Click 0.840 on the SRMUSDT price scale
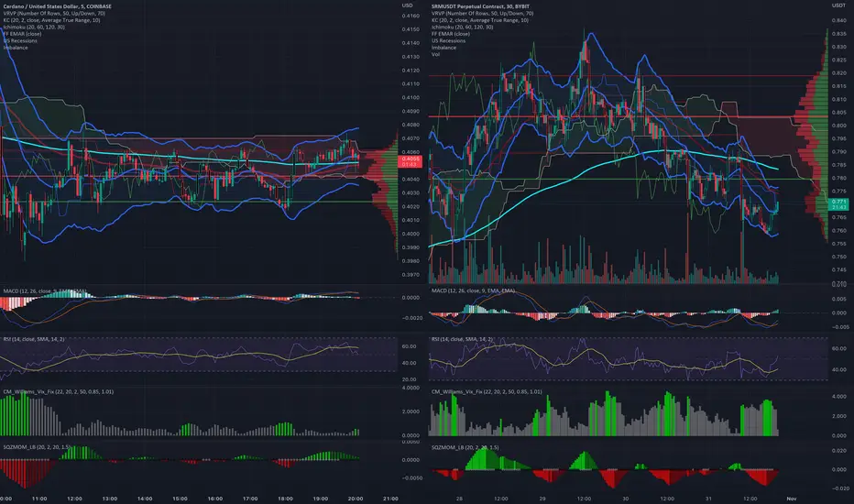Screen dimensions: 854x504 click(x=838, y=21)
